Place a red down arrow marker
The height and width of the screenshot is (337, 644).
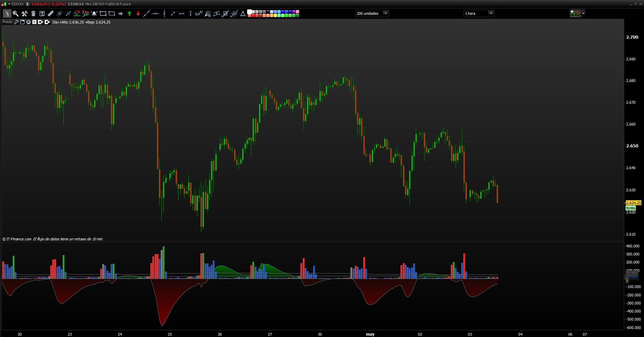(138, 13)
